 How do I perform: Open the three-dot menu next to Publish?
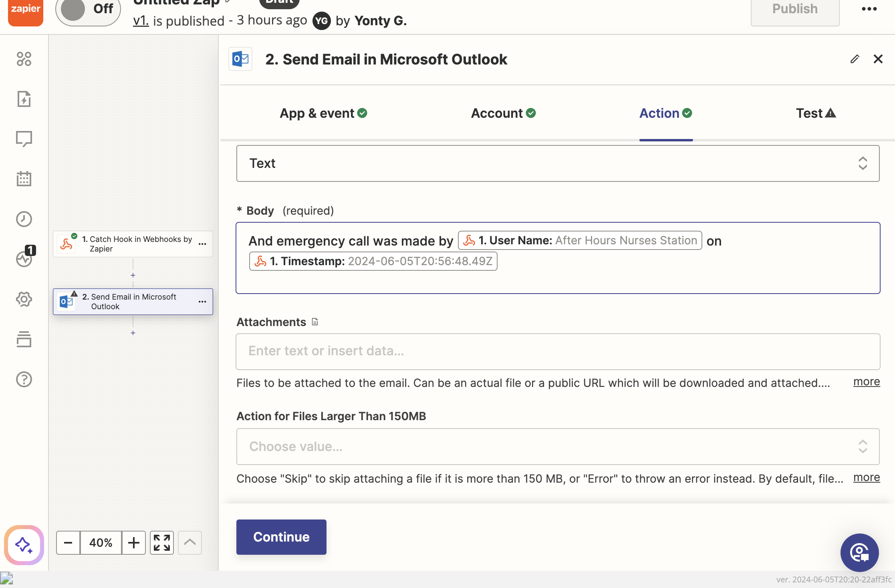coord(869,9)
